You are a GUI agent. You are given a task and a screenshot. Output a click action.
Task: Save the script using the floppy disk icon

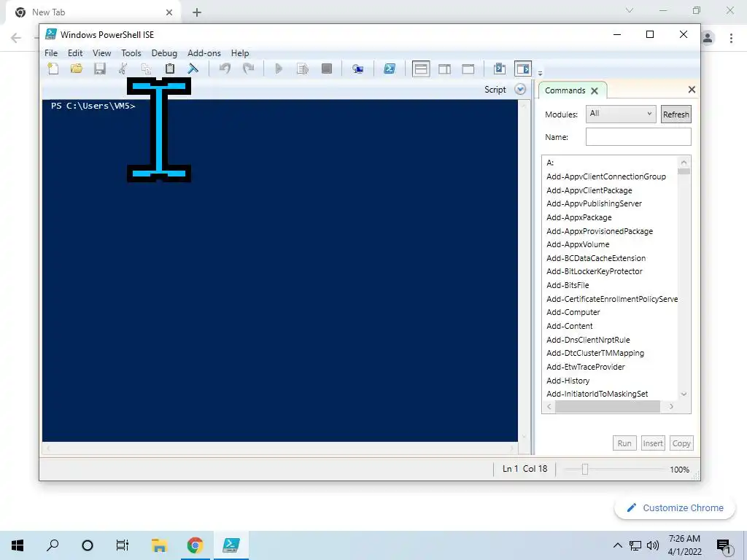(99, 69)
